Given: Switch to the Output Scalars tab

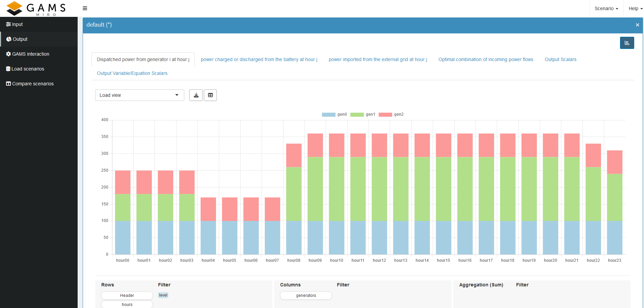Looking at the screenshot, I should pyautogui.click(x=560, y=59).
